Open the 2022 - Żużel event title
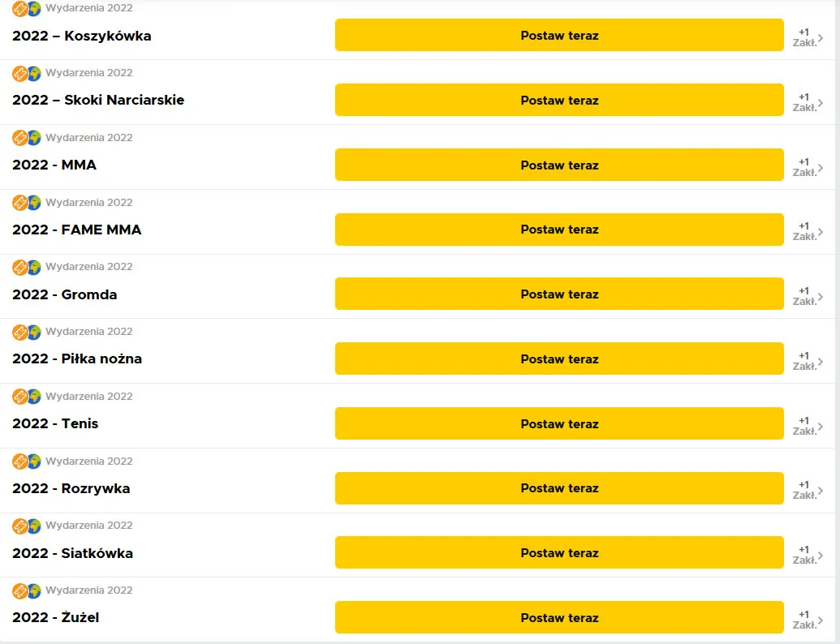The image size is (840, 644). tap(56, 617)
